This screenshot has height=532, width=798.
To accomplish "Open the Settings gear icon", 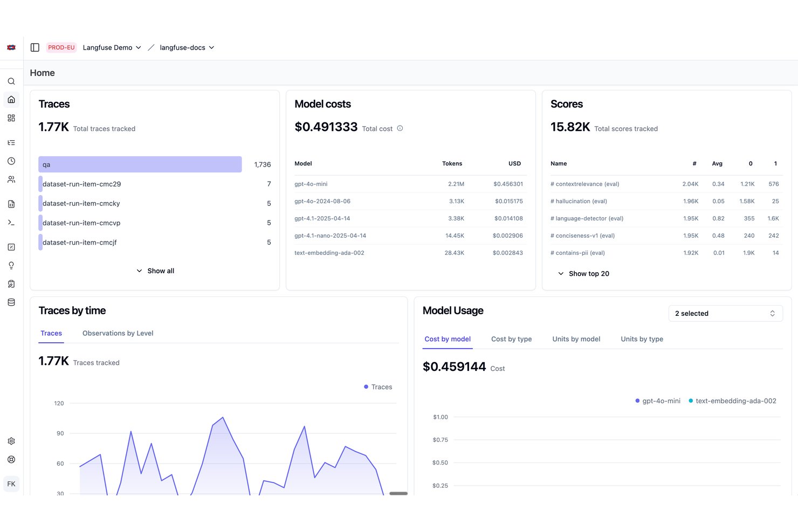I will pos(11,441).
